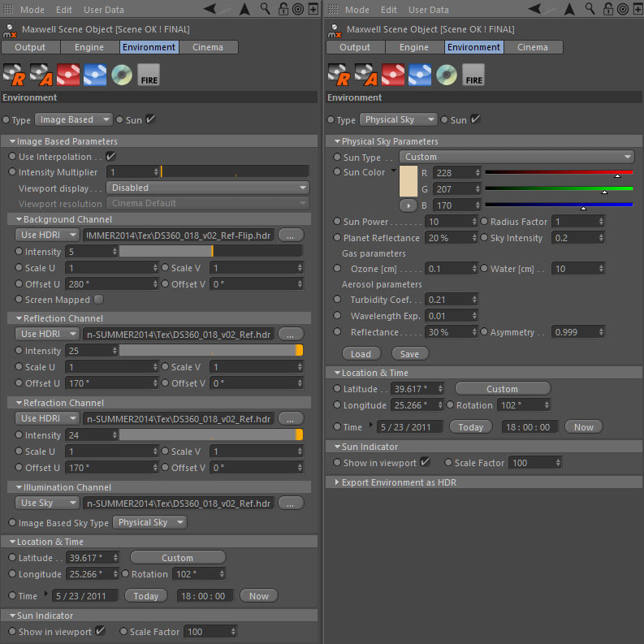644x644 pixels.
Task: Click the FIRE icon in left panel
Action: (149, 75)
